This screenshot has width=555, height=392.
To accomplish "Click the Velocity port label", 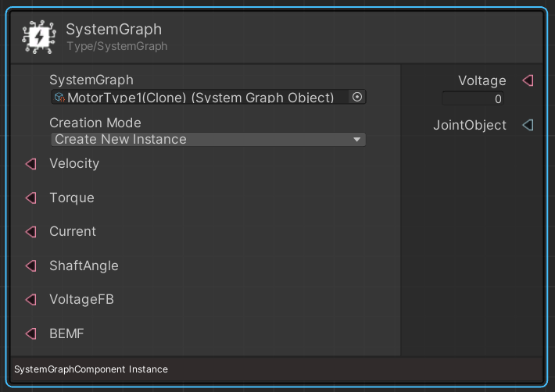I will click(x=74, y=164).
